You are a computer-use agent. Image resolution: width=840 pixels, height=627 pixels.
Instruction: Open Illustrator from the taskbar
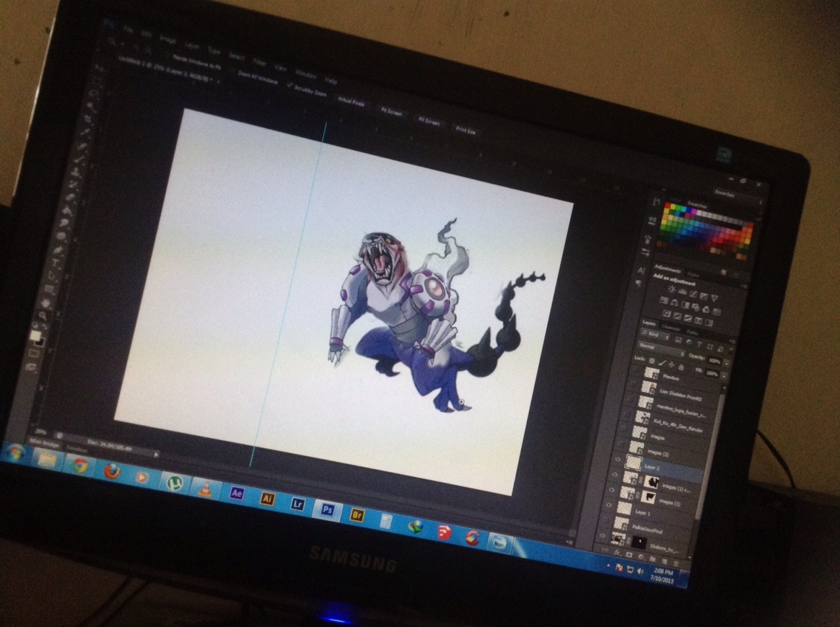pos(267,498)
